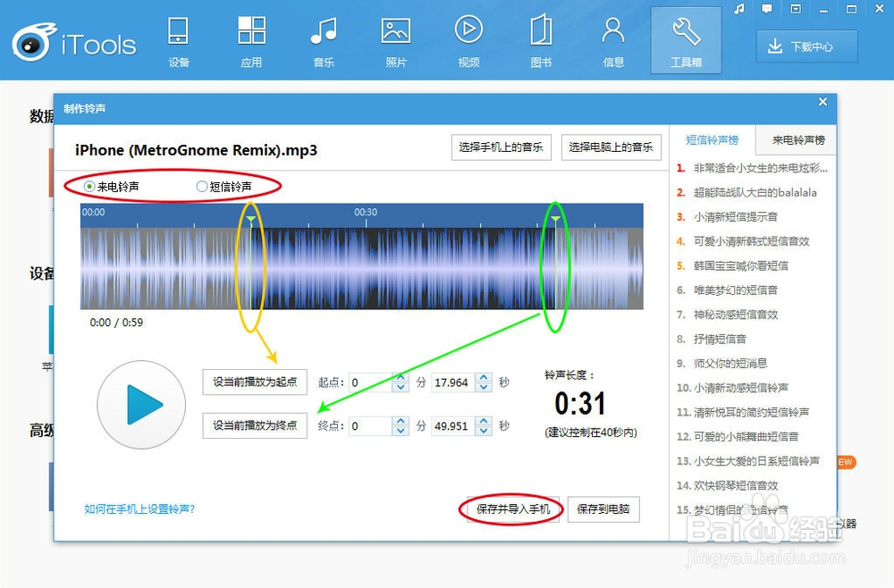
Task: Decrease the end point minutes value
Action: pos(401,431)
